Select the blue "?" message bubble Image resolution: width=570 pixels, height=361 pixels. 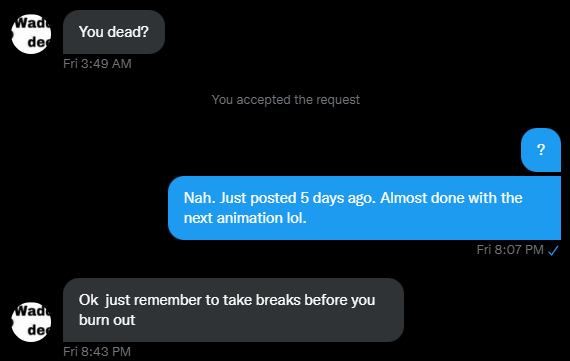coord(541,150)
